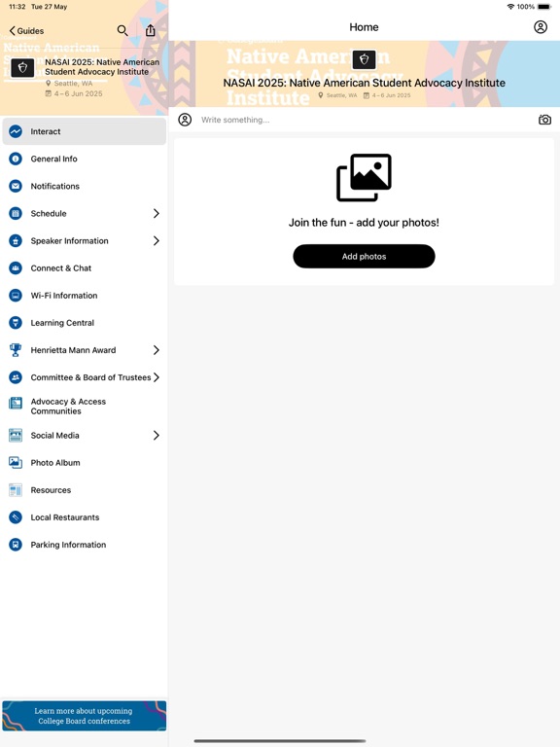Viewport: 560px width, 747px height.
Task: Tap the Advocacy & Access Communities icon
Action: [16, 404]
